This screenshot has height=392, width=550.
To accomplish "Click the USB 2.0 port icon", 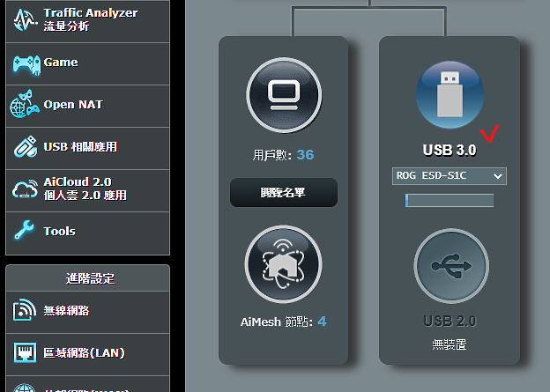I will coord(450,265).
